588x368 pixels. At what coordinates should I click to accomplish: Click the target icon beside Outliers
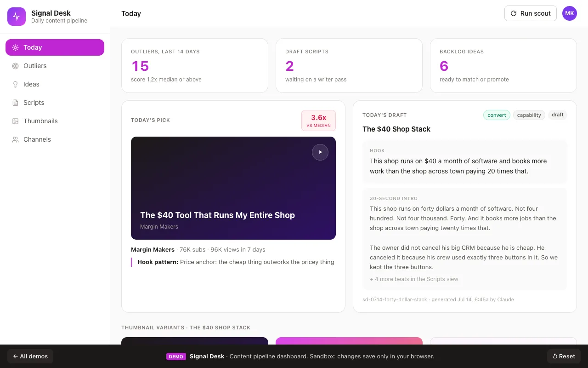click(x=15, y=66)
